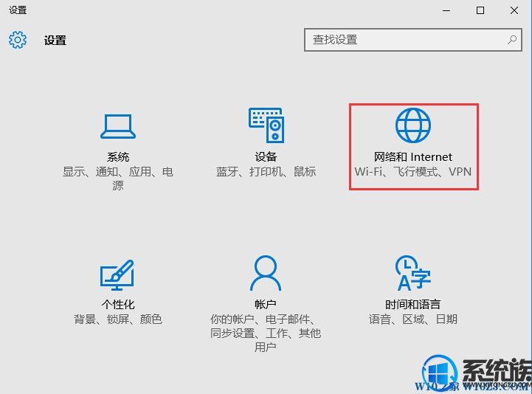Image resolution: width=532 pixels, height=394 pixels.
Task: Select the 时间和语言 category label
Action: click(413, 305)
